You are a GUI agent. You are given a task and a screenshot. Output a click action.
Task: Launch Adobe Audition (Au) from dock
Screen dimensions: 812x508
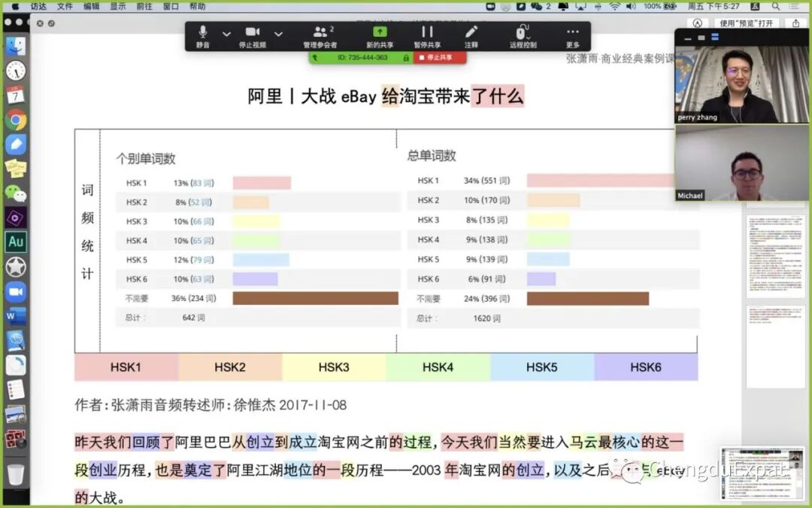pos(16,242)
